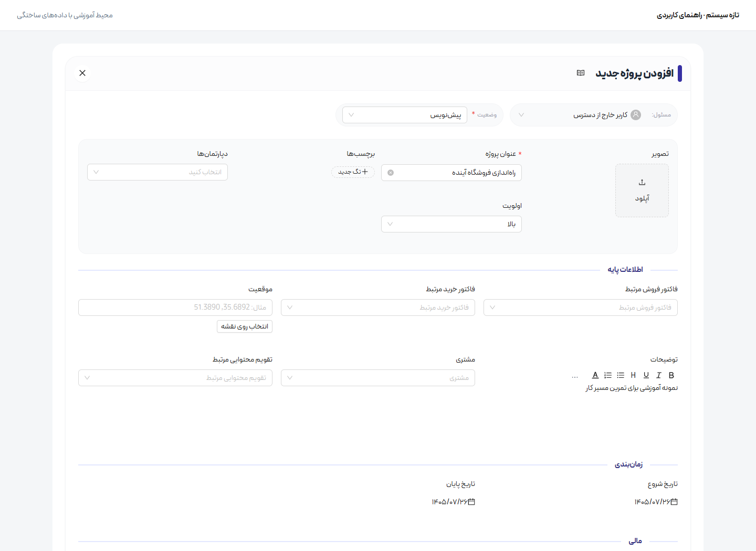
Task: Click the موقعیت location coordinates field
Action: [x=175, y=308]
